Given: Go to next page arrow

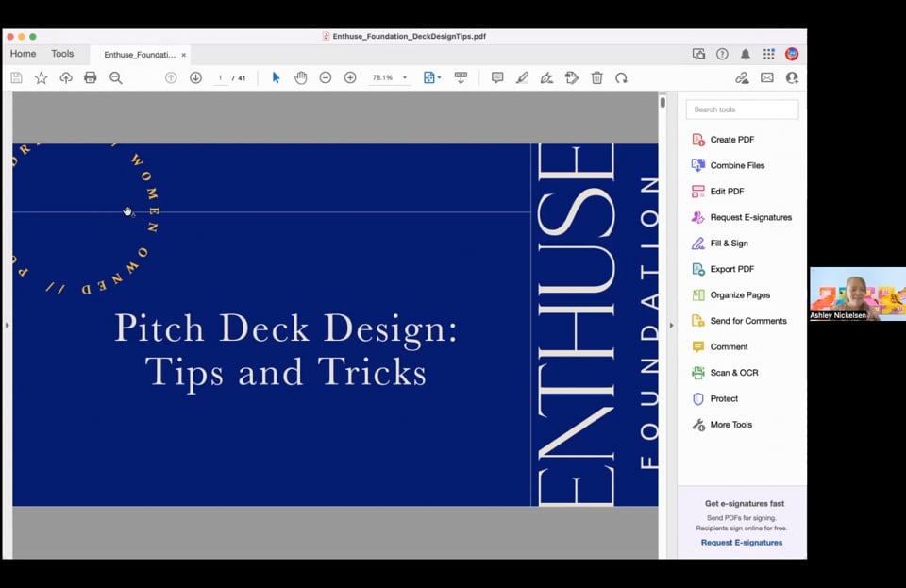Looking at the screenshot, I should click(196, 78).
